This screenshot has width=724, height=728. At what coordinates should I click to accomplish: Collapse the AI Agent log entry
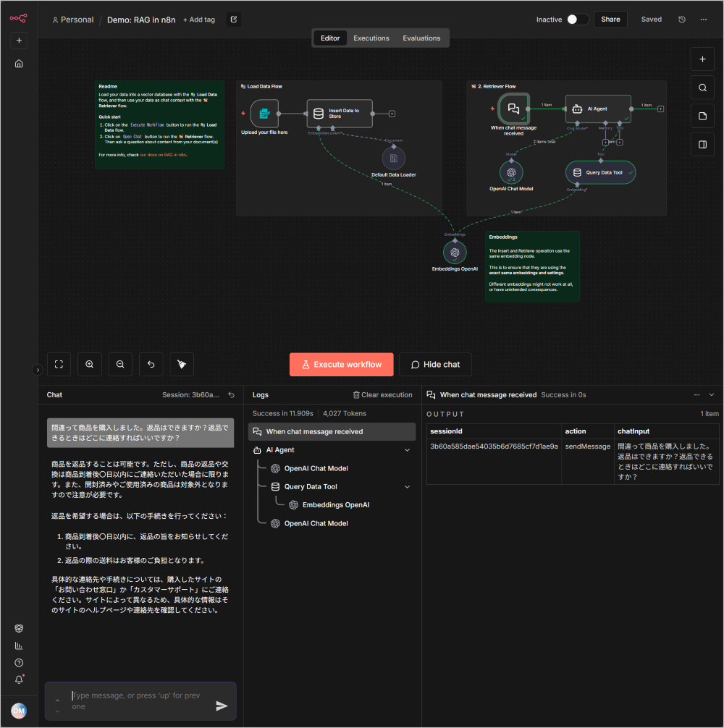click(408, 450)
